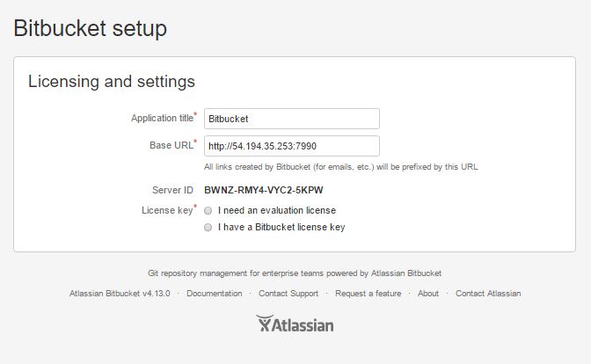Image resolution: width=591 pixels, height=364 pixels.
Task: Click the Licensing and settings heading
Action: pyautogui.click(x=112, y=82)
